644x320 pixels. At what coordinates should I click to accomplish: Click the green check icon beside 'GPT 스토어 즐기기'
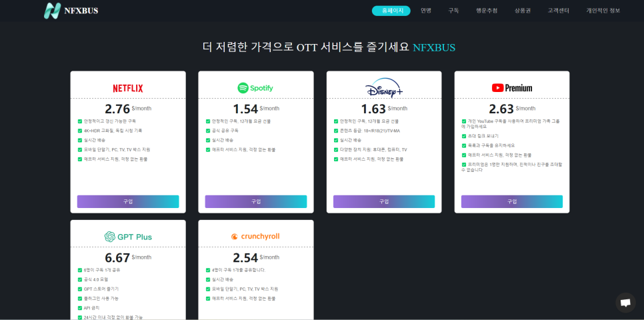[x=80, y=289]
